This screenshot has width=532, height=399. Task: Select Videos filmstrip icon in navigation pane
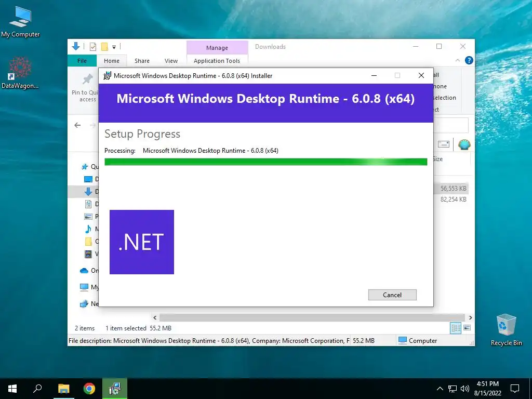point(88,254)
